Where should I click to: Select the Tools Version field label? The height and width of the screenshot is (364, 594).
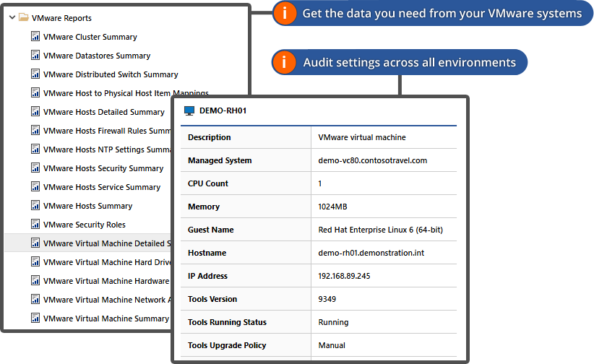[x=212, y=299]
